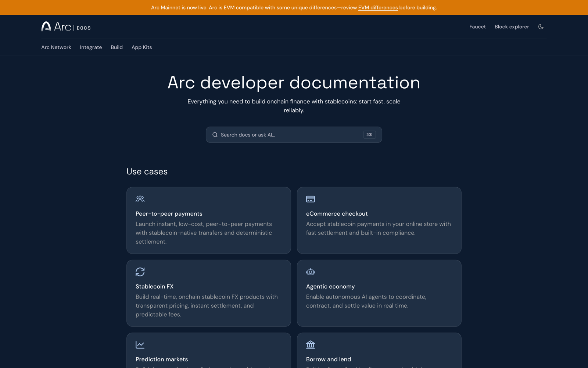Follow the EVM differences banner link
Viewport: 588px width, 368px height.
pos(378,7)
